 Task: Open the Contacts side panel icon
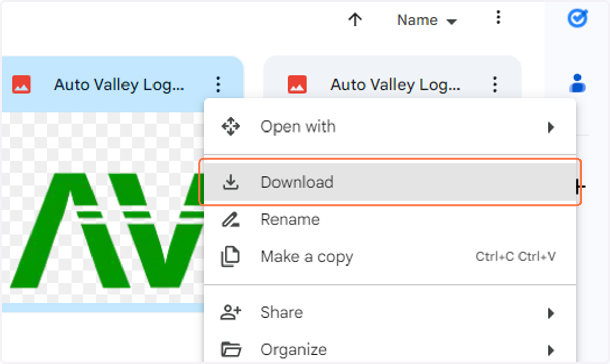(577, 83)
